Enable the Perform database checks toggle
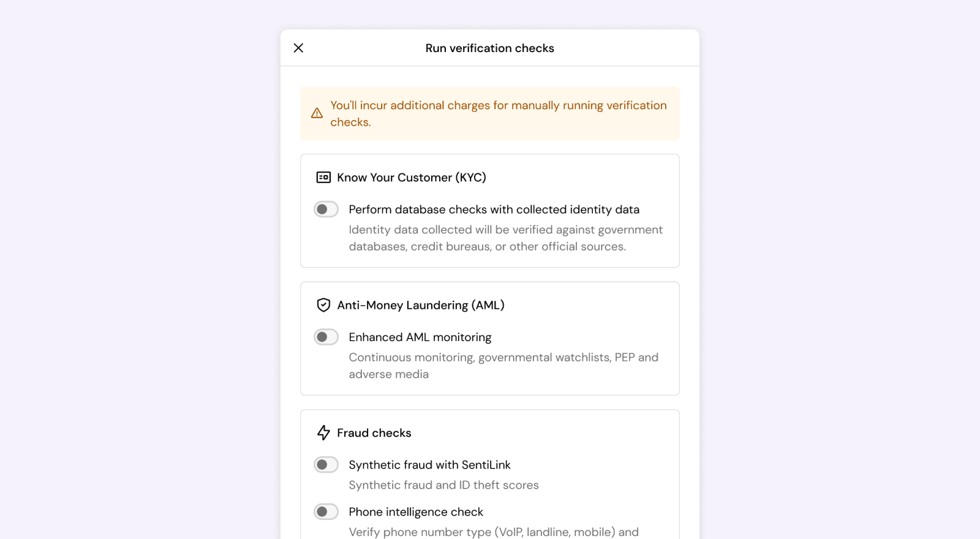The image size is (980, 539). 326,209
